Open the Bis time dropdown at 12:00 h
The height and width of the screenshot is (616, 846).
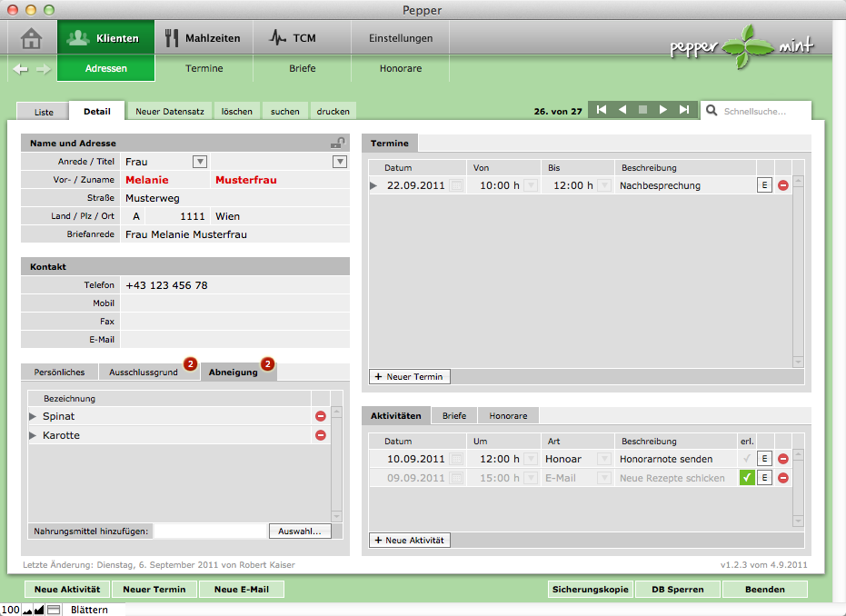click(604, 185)
